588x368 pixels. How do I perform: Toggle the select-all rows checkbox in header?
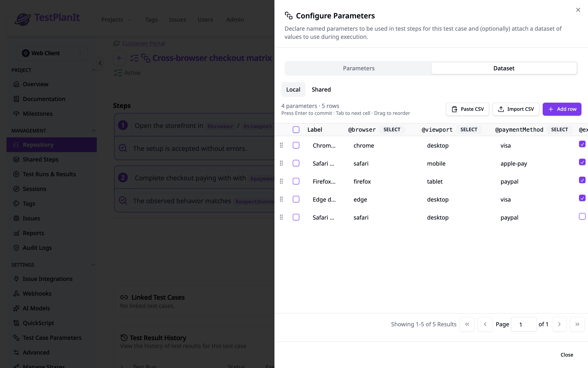pyautogui.click(x=296, y=130)
